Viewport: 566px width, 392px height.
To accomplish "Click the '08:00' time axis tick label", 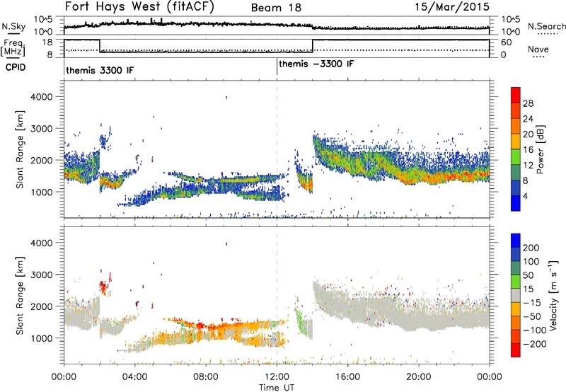I will pyautogui.click(x=206, y=377).
